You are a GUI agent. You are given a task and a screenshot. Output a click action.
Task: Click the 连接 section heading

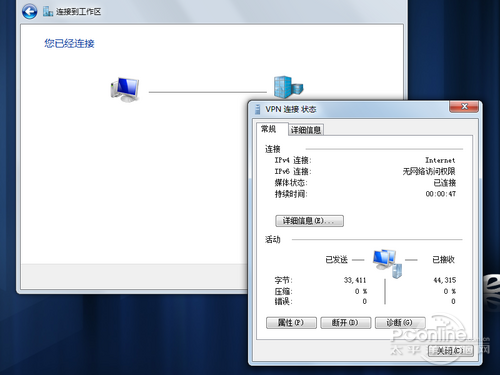click(273, 149)
